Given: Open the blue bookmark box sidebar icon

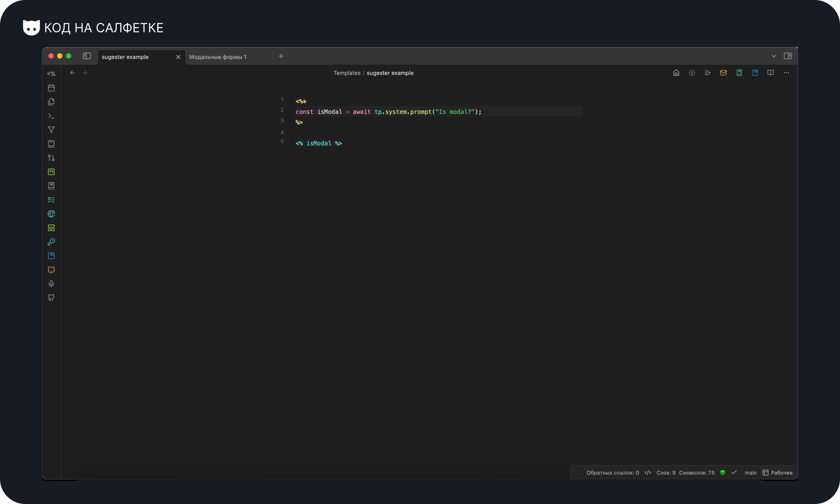Looking at the screenshot, I should 51,256.
